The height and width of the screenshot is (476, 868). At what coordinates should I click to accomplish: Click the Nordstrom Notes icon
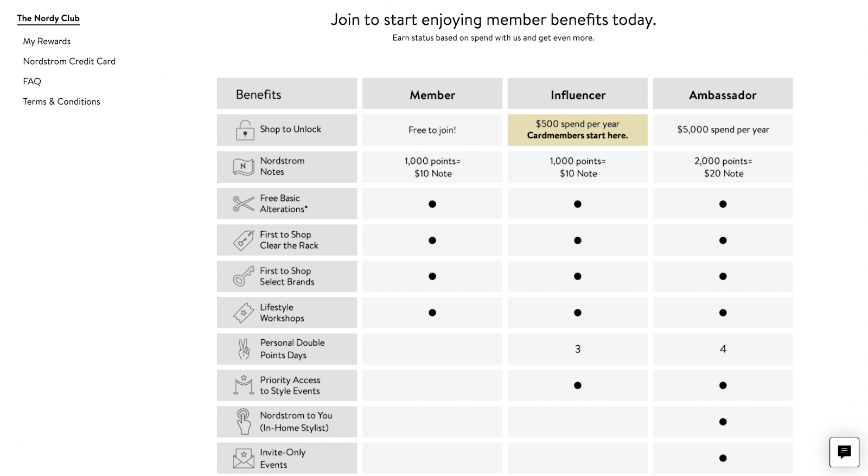click(244, 167)
